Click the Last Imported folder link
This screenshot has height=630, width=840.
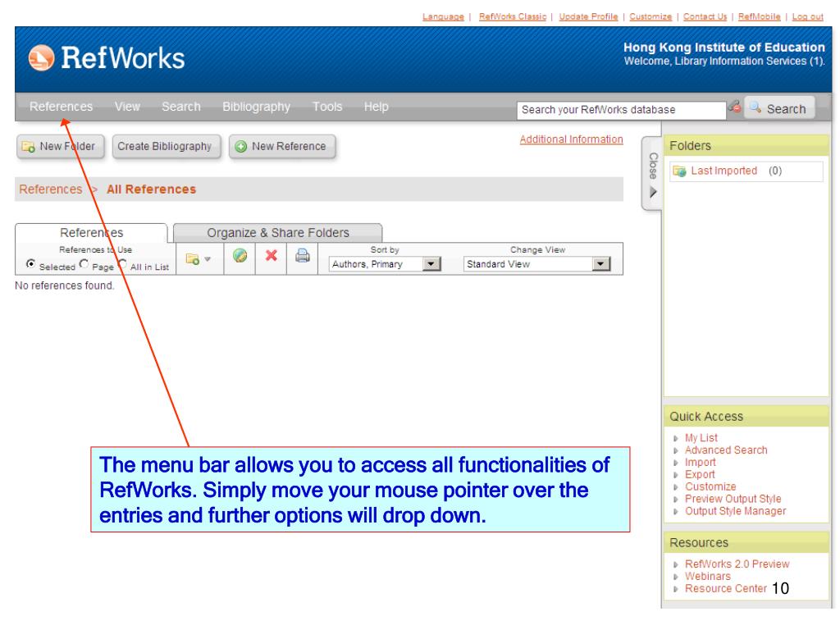tap(724, 171)
